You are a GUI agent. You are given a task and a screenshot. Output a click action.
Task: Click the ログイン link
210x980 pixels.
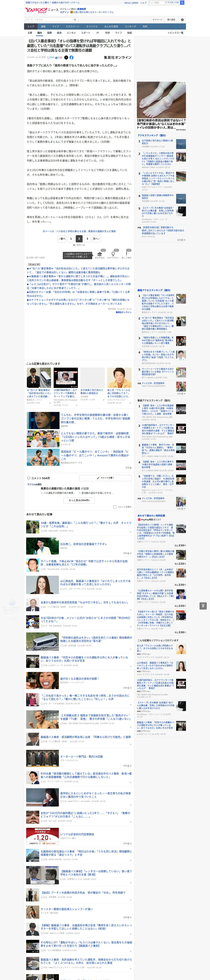coord(64,12)
